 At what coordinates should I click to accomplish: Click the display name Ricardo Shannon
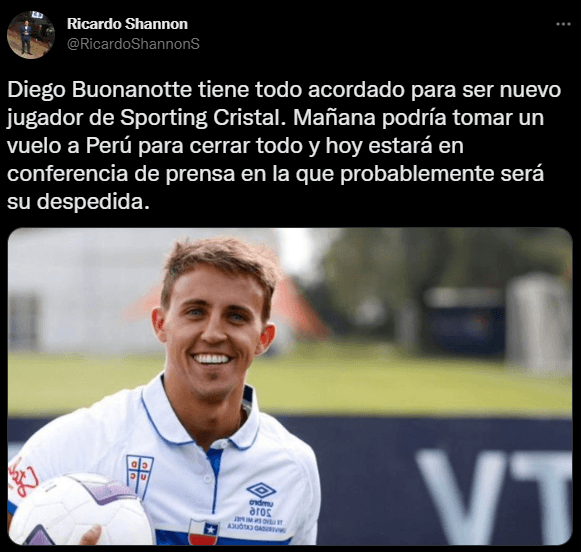tap(127, 24)
